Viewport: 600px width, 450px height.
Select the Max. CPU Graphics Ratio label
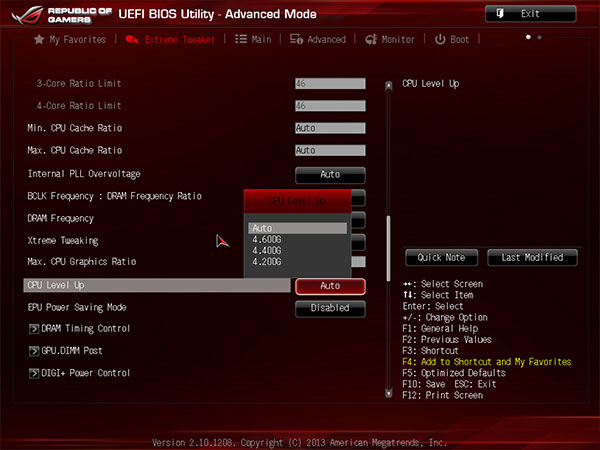(x=82, y=262)
